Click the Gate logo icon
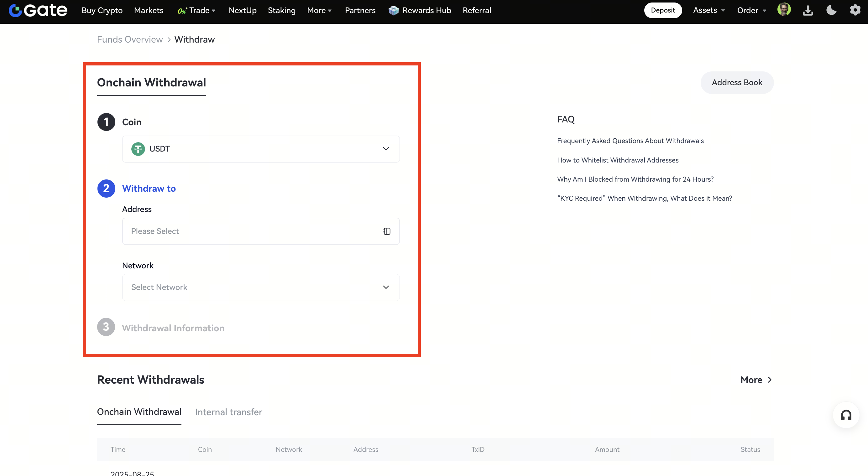Viewport: 868px width, 476px height. (15, 10)
